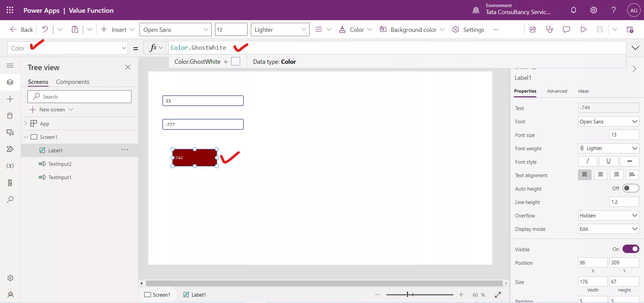The height and width of the screenshot is (303, 644).
Task: Open the Advanced properties tab
Action: pos(557,91)
